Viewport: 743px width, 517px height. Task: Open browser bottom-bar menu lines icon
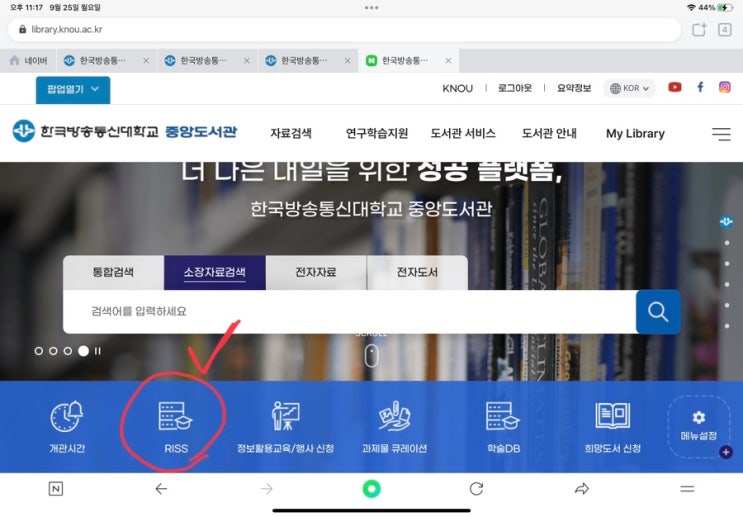[x=687, y=489]
